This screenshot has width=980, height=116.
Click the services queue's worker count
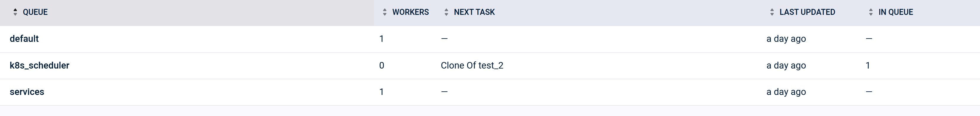point(382,92)
